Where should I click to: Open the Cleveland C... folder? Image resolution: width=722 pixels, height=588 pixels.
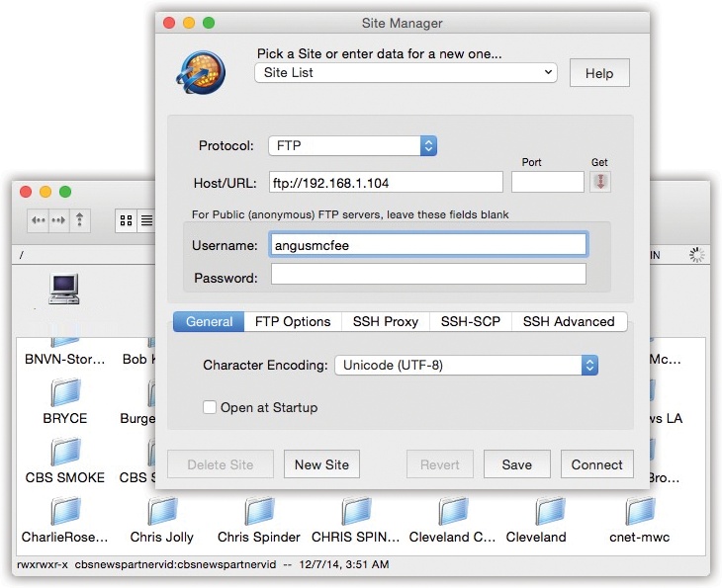pos(453,511)
